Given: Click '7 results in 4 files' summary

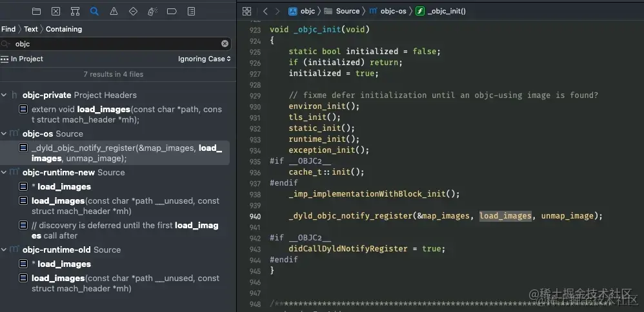Looking at the screenshot, I should point(114,74).
